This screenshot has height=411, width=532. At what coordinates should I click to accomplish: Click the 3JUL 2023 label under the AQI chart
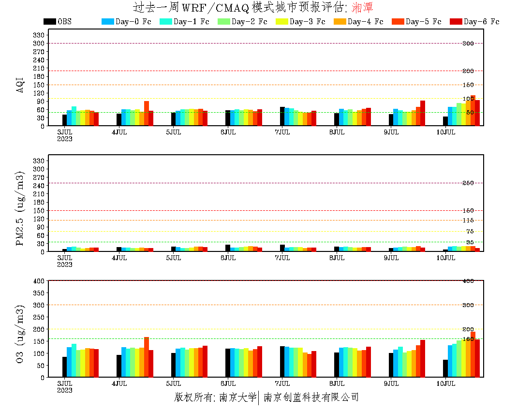64,135
